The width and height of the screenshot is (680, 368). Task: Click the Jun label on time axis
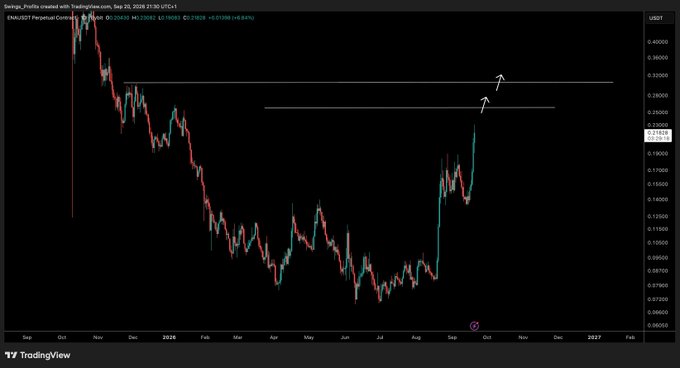[x=345, y=337]
